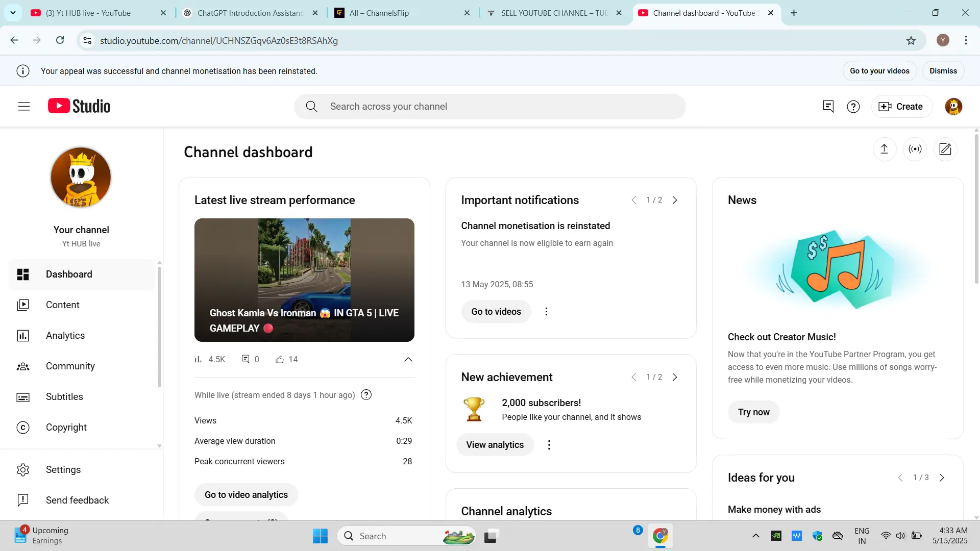Open Dashboard in the sidebar
Screen dimensions: 980x551
(x=82, y=274)
